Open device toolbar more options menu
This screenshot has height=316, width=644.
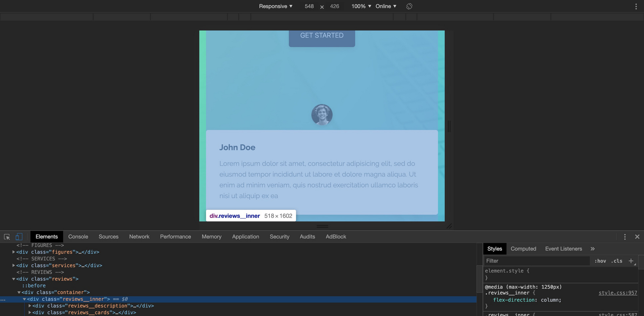(x=636, y=6)
